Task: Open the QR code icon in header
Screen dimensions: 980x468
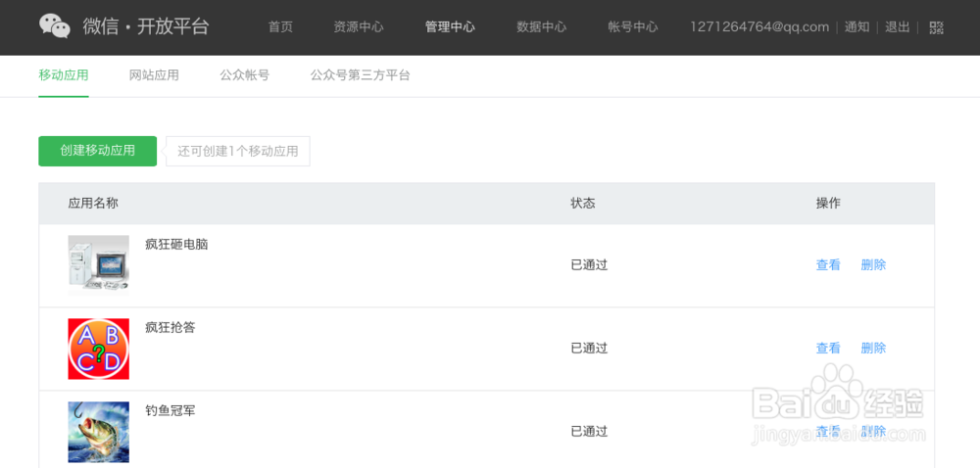Action: coord(936,27)
